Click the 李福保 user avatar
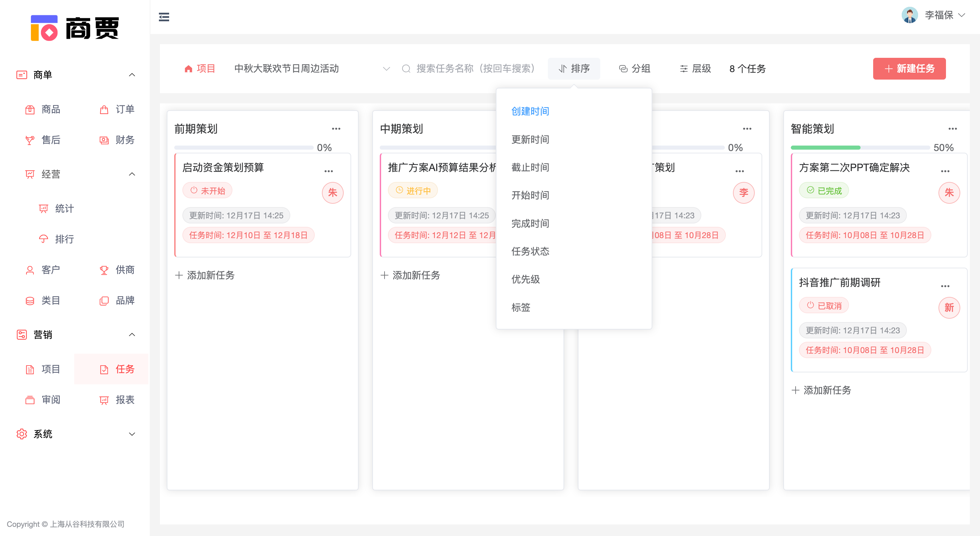This screenshot has height=536, width=980. 909,15
